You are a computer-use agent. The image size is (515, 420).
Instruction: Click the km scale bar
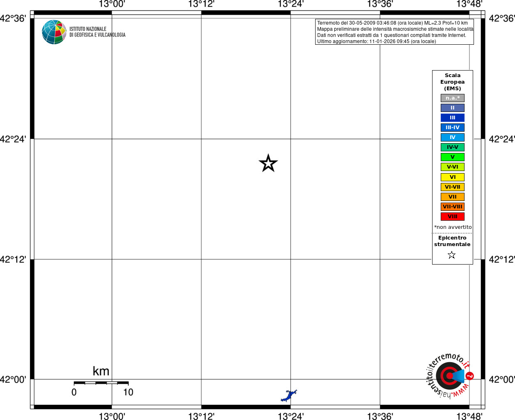tap(101, 383)
